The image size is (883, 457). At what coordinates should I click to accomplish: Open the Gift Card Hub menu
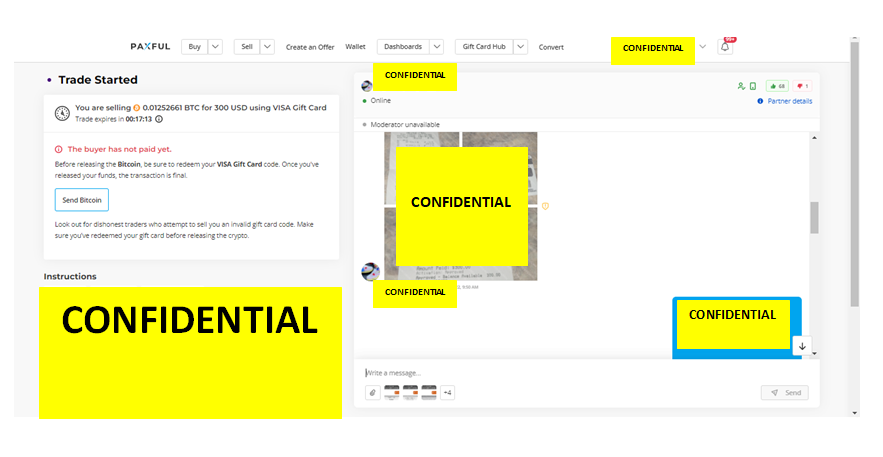484,47
